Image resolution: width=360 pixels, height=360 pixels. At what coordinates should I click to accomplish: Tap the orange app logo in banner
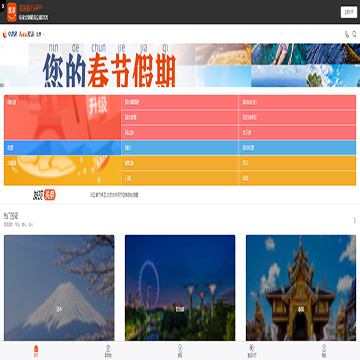pos(12,12)
